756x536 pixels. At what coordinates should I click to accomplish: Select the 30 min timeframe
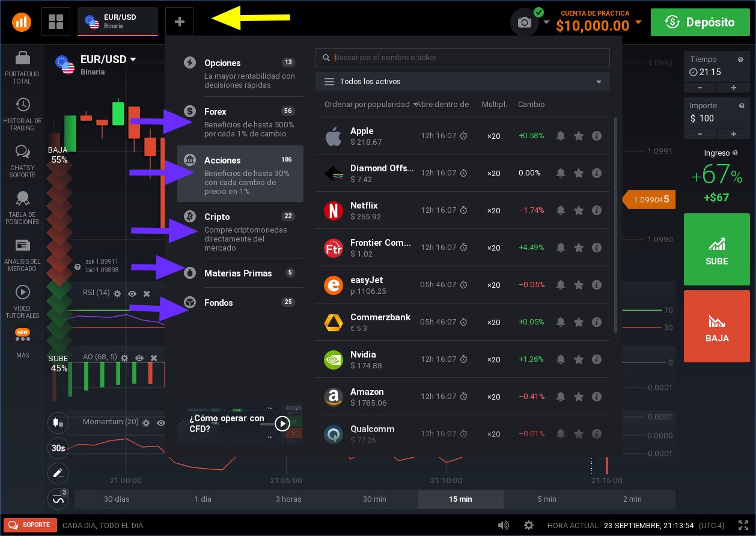click(375, 499)
